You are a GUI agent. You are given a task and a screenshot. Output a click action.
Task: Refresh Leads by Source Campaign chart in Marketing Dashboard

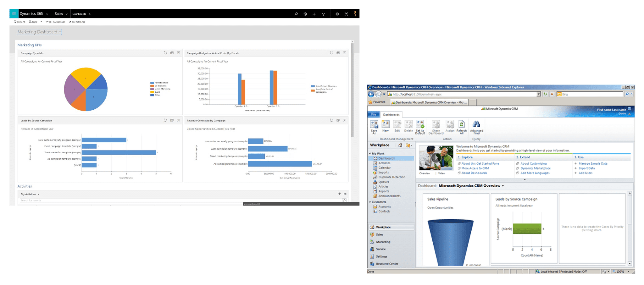point(165,120)
